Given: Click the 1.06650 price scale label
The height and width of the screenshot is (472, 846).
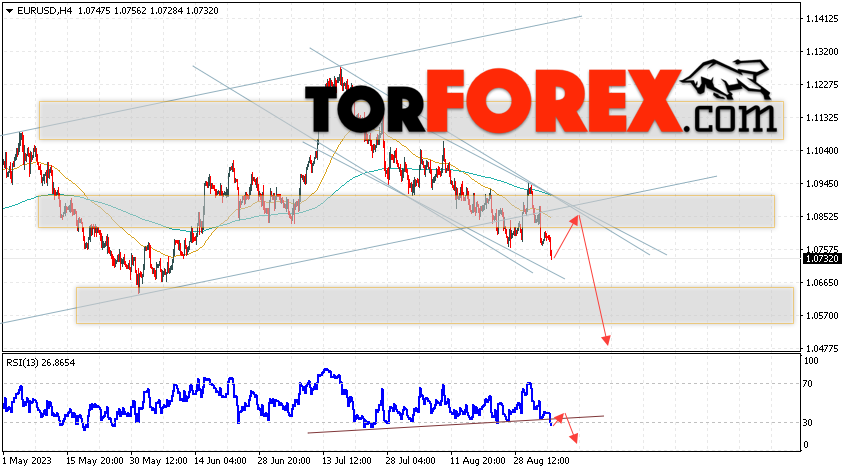Looking at the screenshot, I should [x=822, y=283].
